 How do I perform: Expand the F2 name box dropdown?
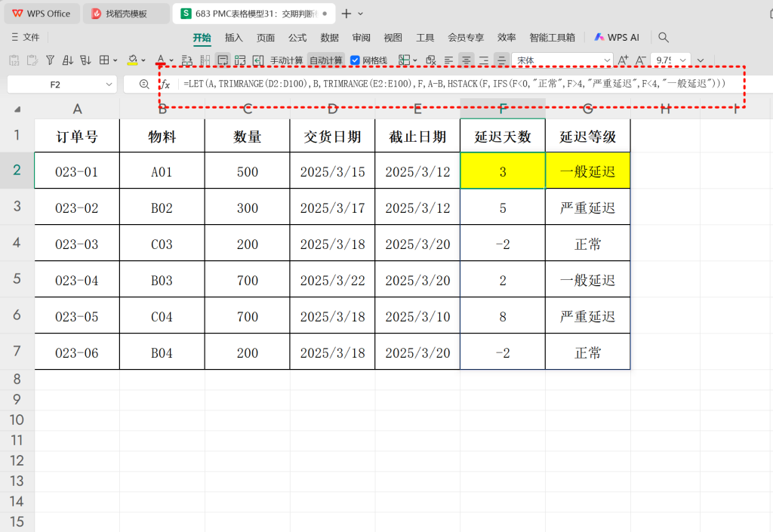click(109, 85)
